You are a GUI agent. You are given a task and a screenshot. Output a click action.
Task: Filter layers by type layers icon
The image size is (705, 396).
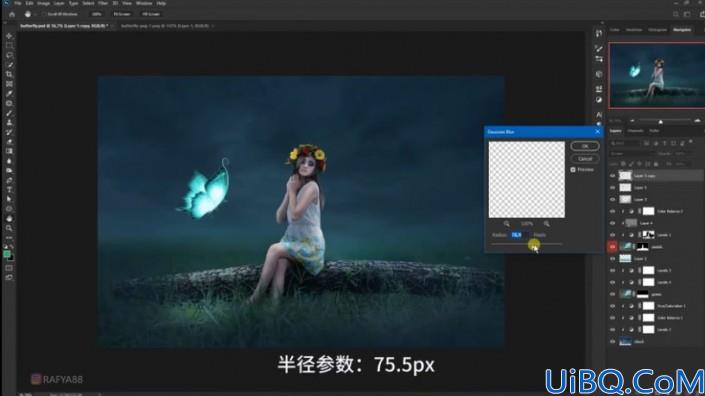click(x=665, y=143)
